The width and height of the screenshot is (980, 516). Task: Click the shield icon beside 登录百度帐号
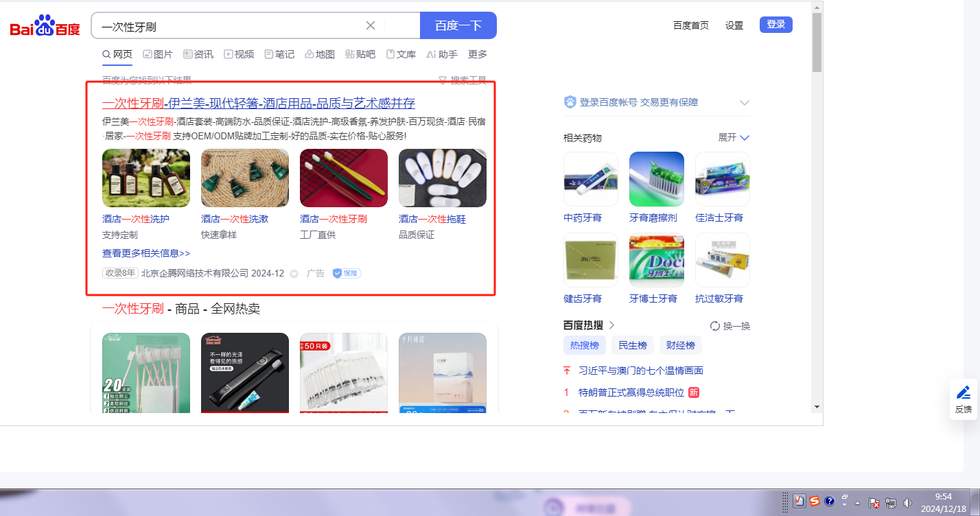(x=570, y=102)
